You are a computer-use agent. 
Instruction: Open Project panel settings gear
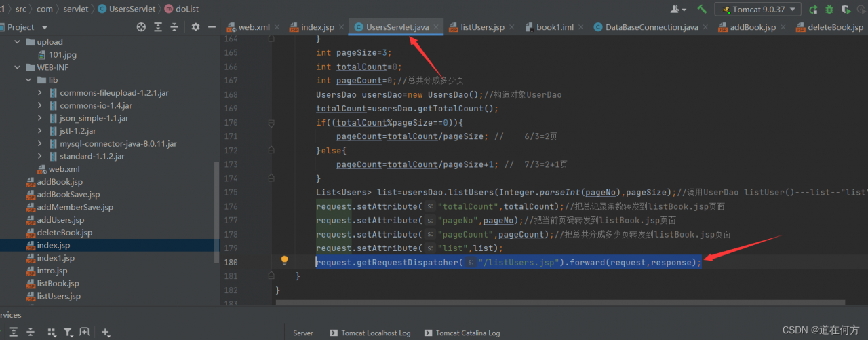(x=195, y=27)
